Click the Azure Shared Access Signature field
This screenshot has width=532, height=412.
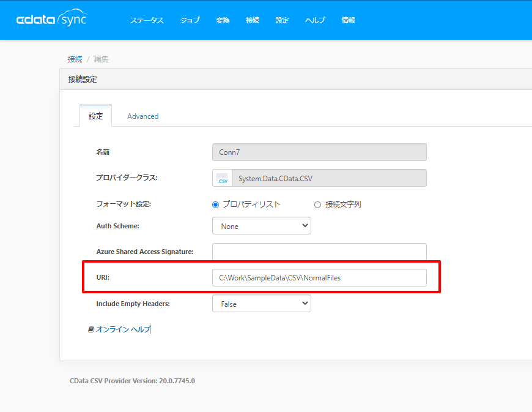(319, 252)
